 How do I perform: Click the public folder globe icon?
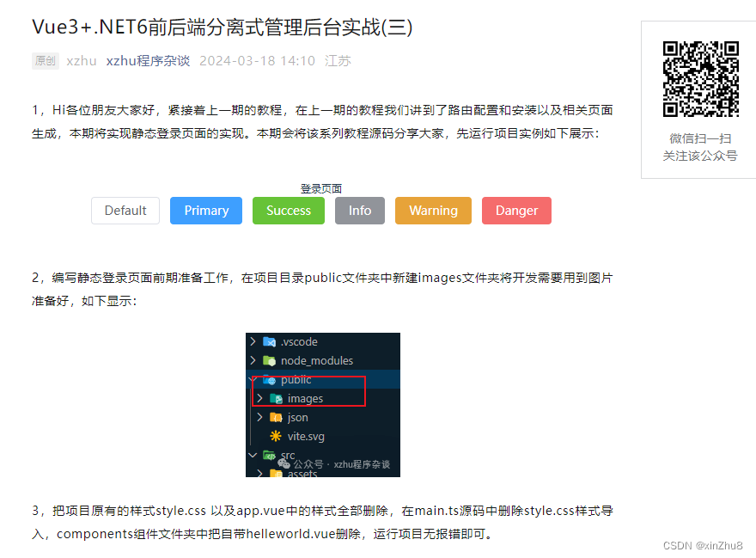pyautogui.click(x=270, y=380)
